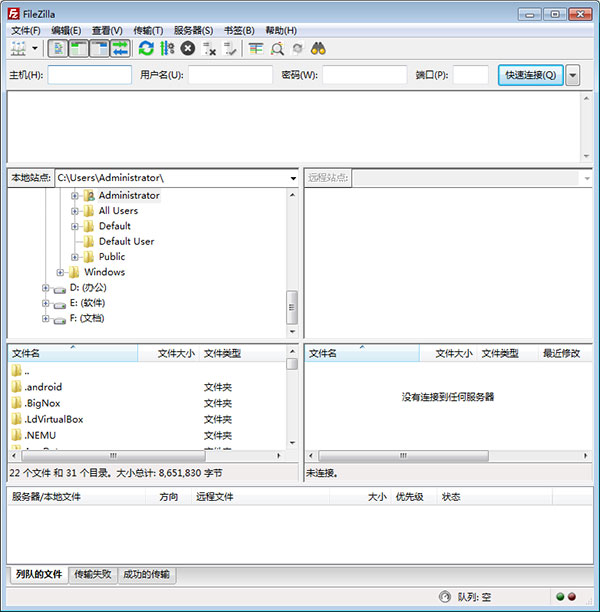
Task: Open the 查看(V) menu
Action: coord(107,30)
